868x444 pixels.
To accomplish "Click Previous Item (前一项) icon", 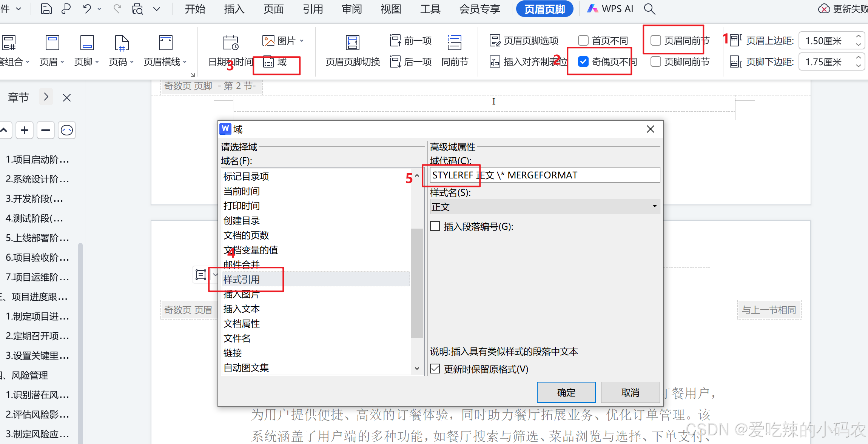I will [x=395, y=40].
